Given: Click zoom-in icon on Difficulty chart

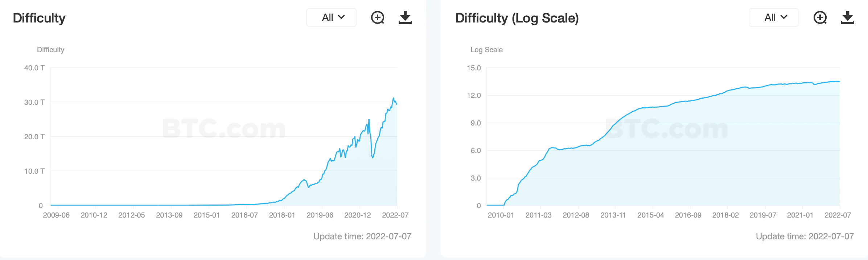Looking at the screenshot, I should (x=378, y=17).
